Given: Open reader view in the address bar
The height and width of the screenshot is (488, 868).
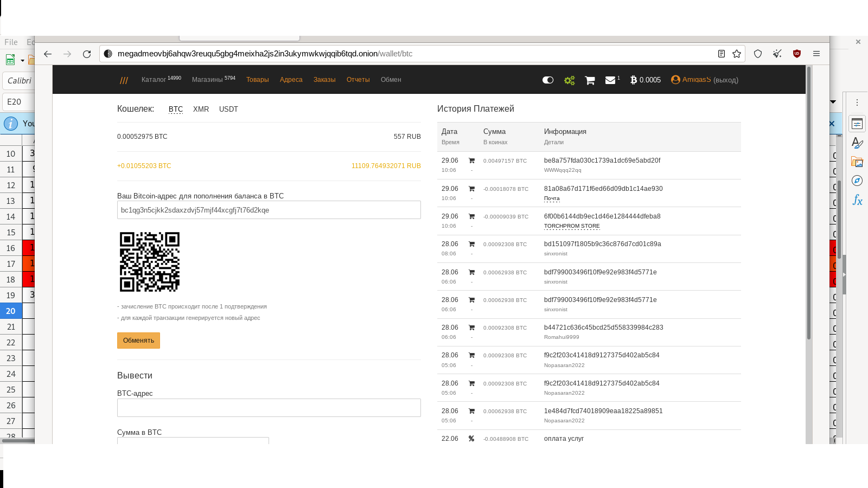Looking at the screenshot, I should click(721, 54).
